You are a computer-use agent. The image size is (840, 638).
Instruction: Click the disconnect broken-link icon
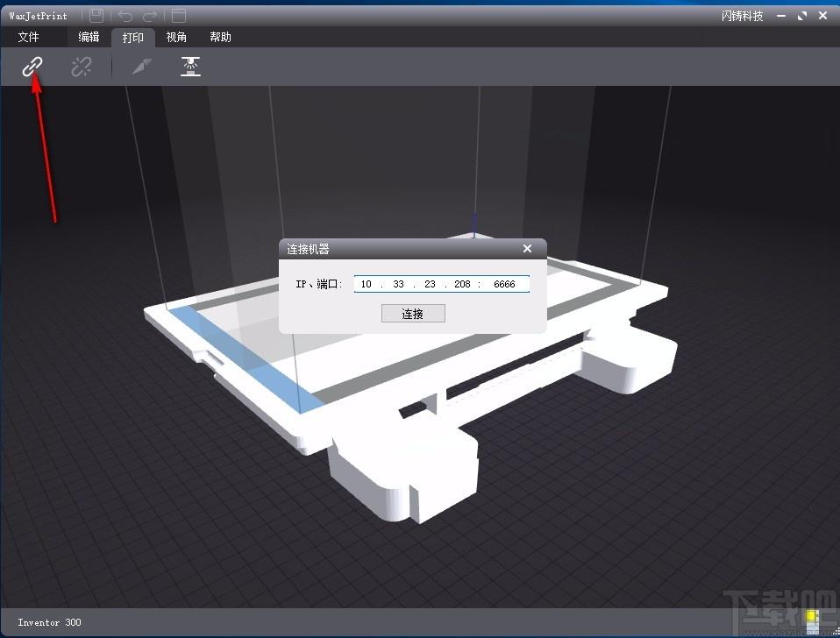[x=82, y=67]
